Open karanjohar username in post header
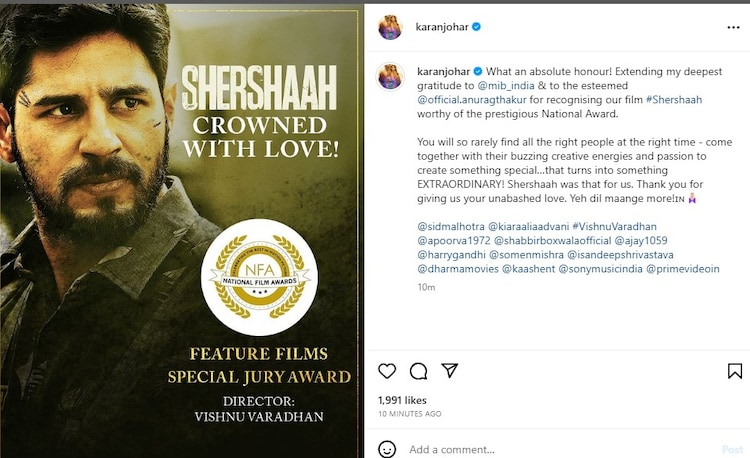This screenshot has width=750, height=458. pos(442,27)
